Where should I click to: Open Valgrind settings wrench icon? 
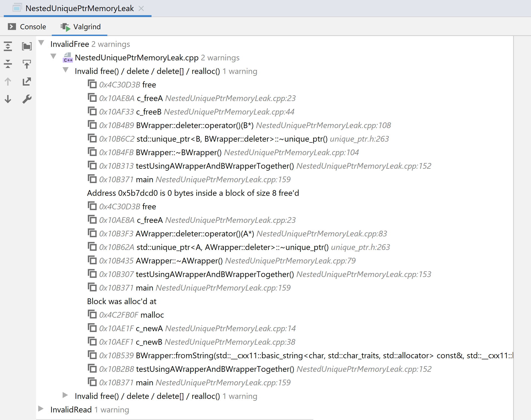point(27,99)
